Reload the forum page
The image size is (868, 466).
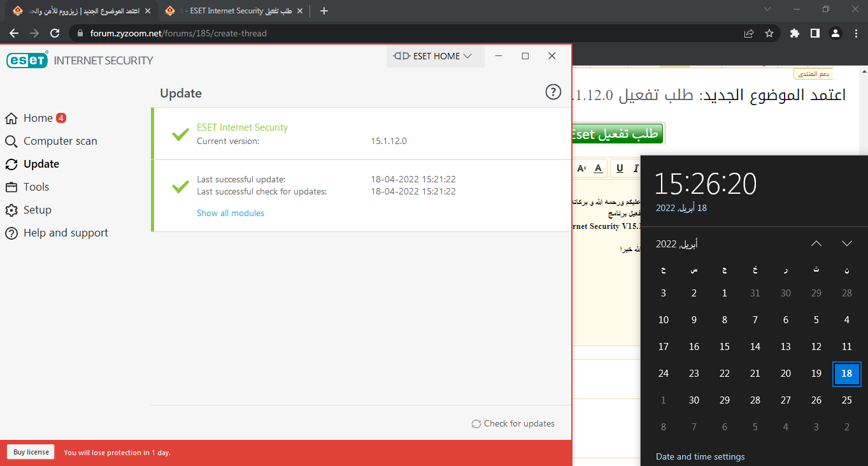[55, 33]
